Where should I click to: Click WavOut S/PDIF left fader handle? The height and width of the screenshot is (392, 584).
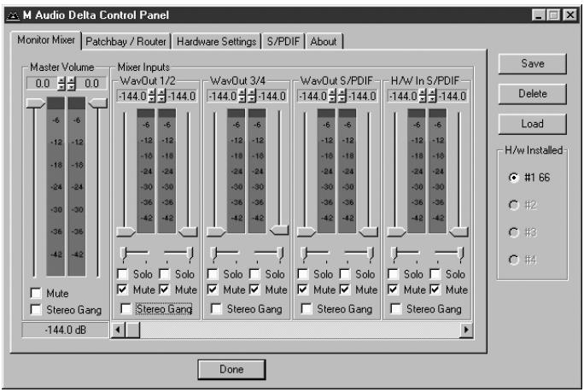click(307, 231)
